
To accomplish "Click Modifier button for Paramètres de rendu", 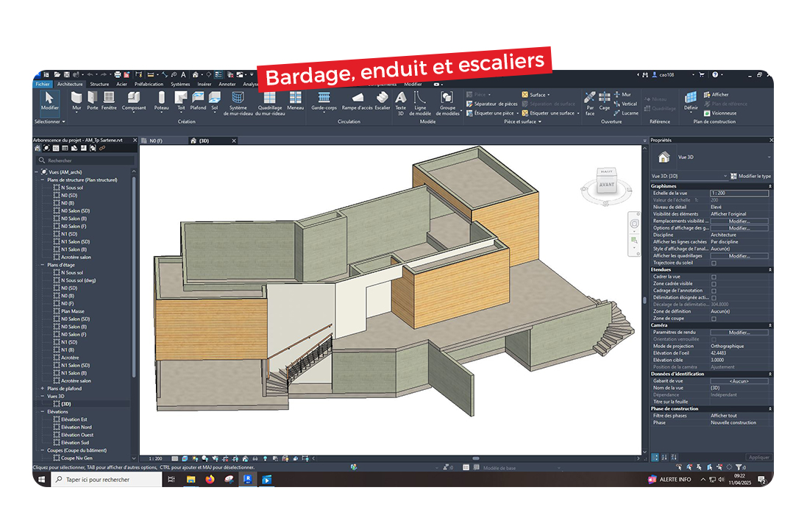I will [739, 333].
